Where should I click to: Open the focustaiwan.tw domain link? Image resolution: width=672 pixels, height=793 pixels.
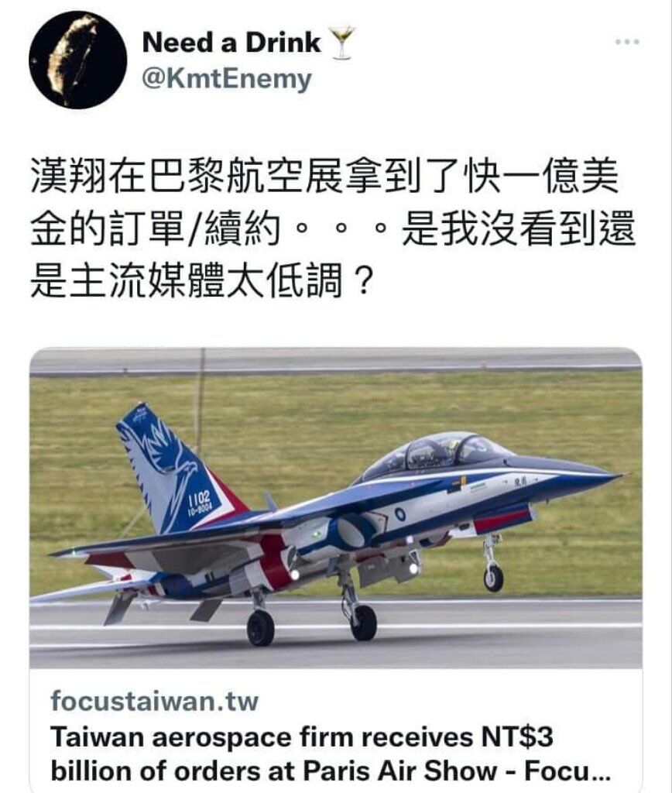tap(154, 701)
